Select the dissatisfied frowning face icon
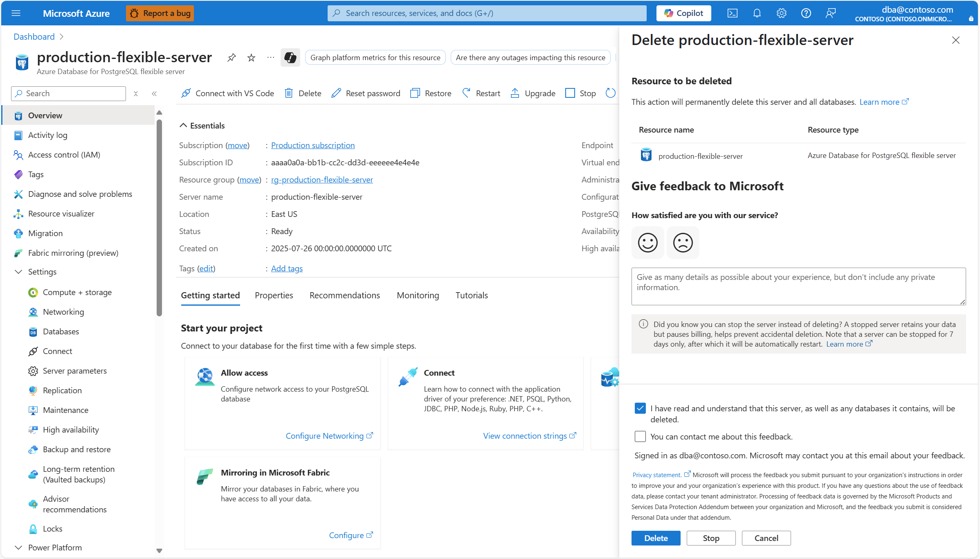Viewport: 980px width, 559px height. point(683,243)
